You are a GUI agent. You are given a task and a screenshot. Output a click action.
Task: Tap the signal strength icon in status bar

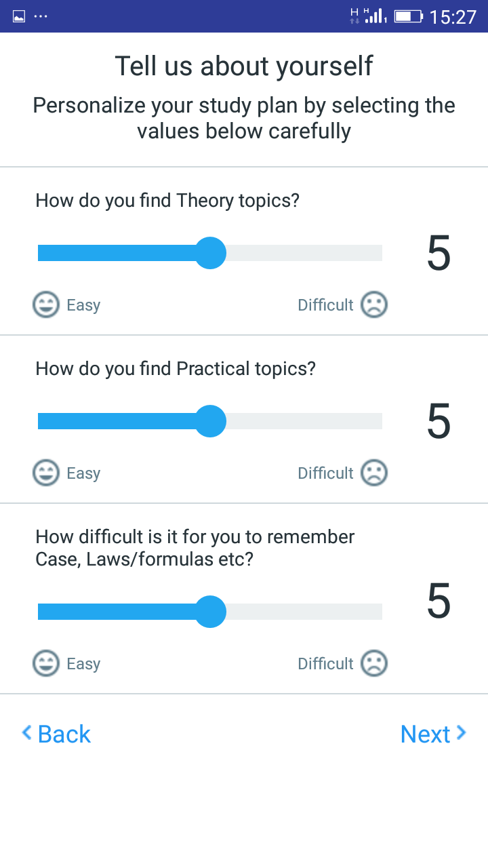coord(375,16)
